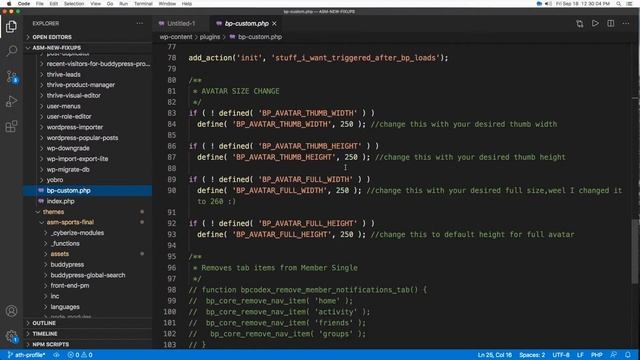Open index.php in the explorer
The image size is (640, 360).
click(88, 201)
